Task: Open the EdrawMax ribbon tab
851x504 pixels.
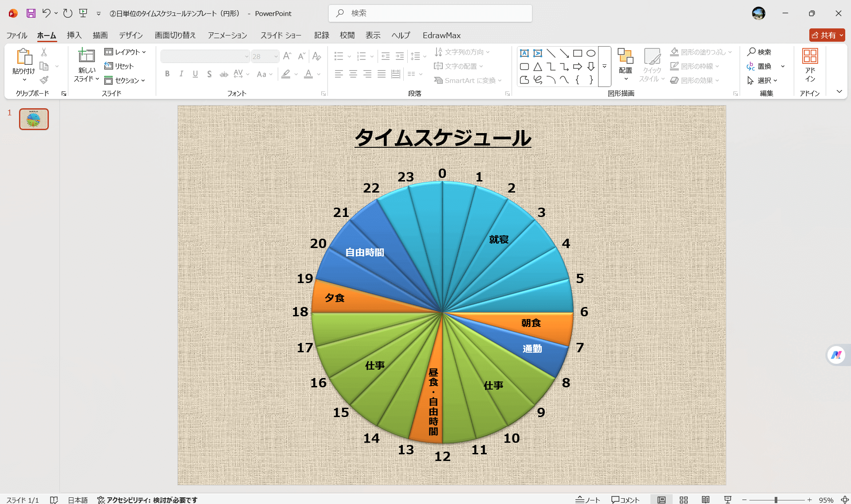Action: coord(441,35)
